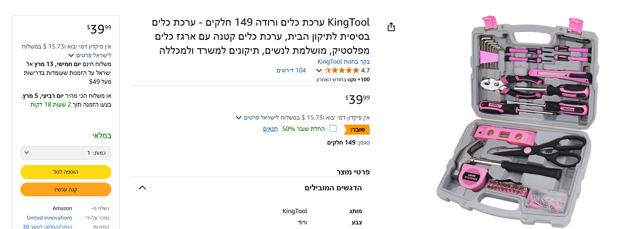This screenshot has width=644, height=229.
Task: Expand shipping details in the buy box
Action: (71, 55)
